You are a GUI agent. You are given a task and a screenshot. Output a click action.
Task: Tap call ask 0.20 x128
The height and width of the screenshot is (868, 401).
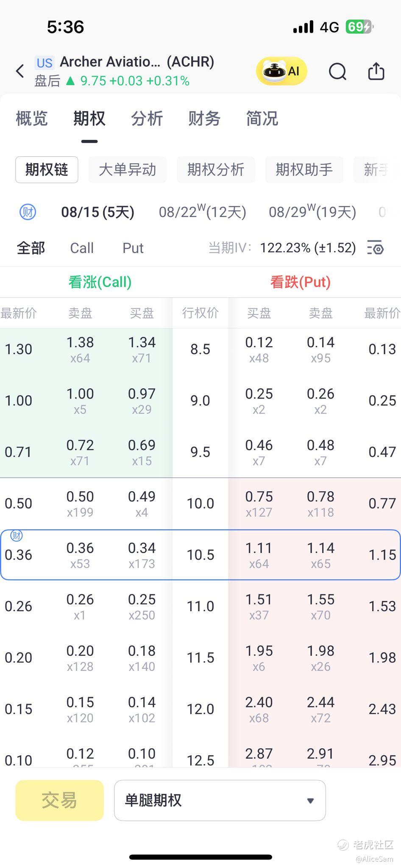coord(80,658)
